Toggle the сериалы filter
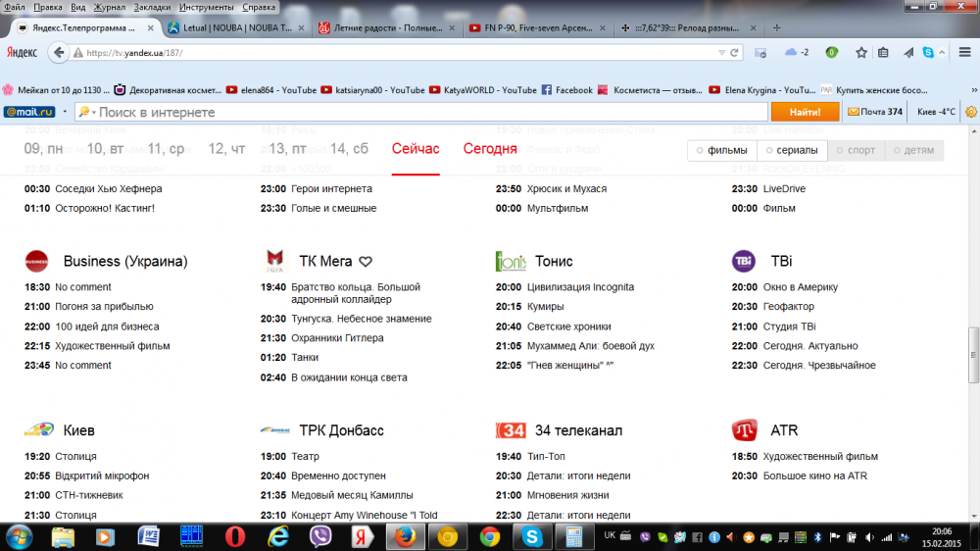Image resolution: width=980 pixels, height=551 pixels. (x=792, y=150)
